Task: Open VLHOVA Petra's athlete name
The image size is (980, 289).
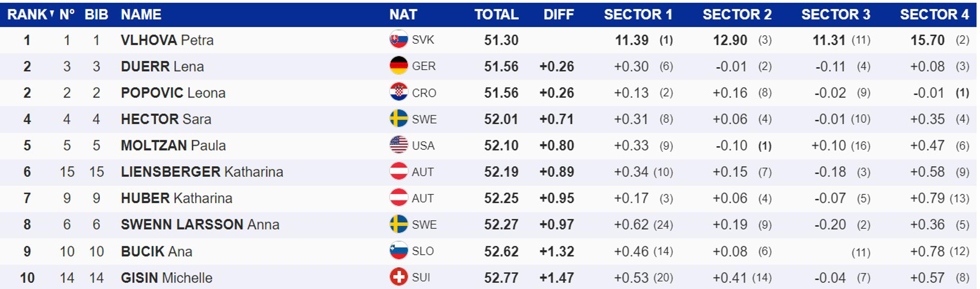Action: 167,40
